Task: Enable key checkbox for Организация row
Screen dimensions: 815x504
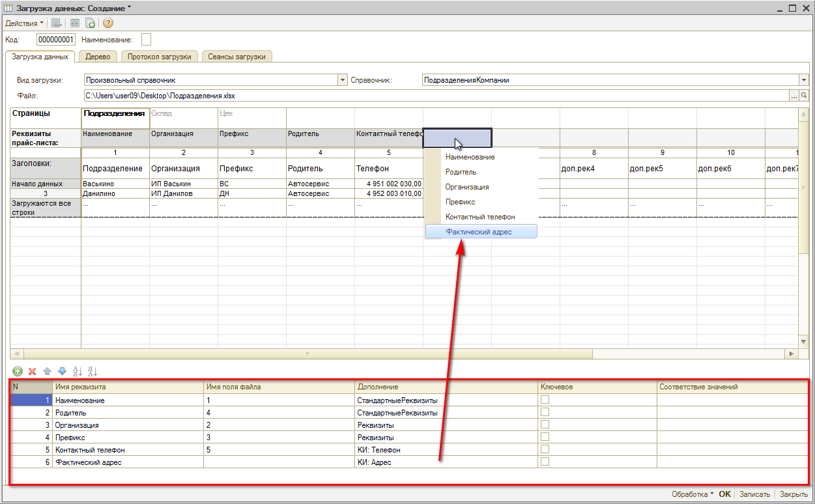Action: 545,425
